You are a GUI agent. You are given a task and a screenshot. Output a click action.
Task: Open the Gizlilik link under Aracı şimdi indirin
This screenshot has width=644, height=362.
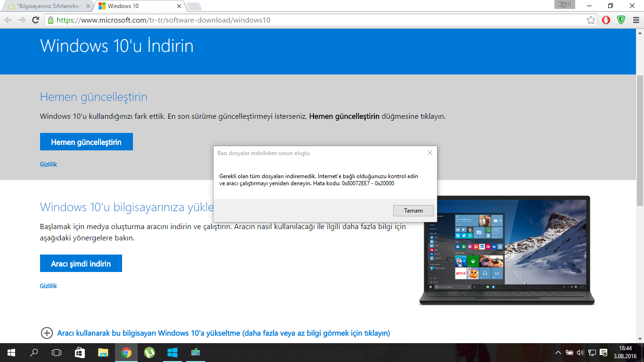(49, 286)
